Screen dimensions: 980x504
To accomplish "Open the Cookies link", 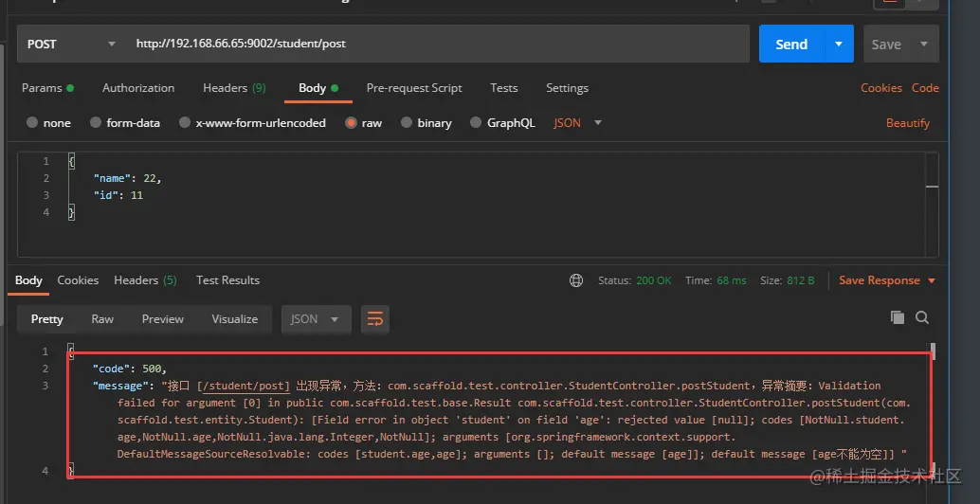I will (881, 88).
